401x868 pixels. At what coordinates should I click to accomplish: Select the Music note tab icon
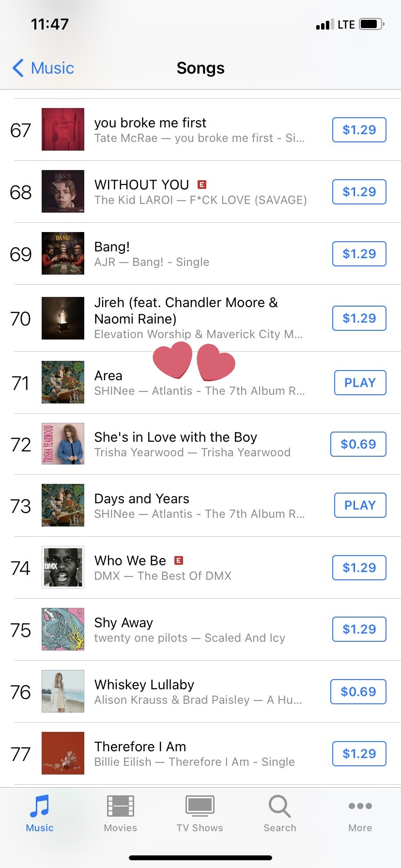(x=40, y=806)
